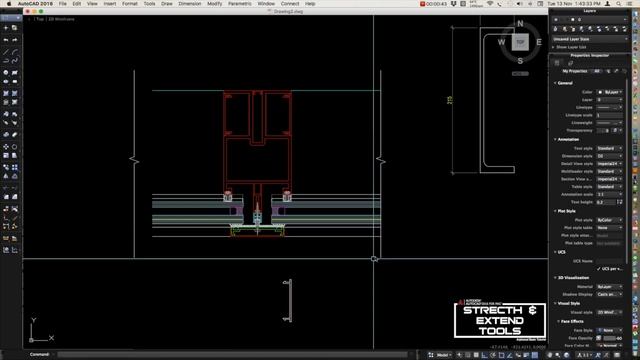Screen dimensions: 640x360
Task: Toggle Ortho mode in the status bar
Action: point(484,355)
